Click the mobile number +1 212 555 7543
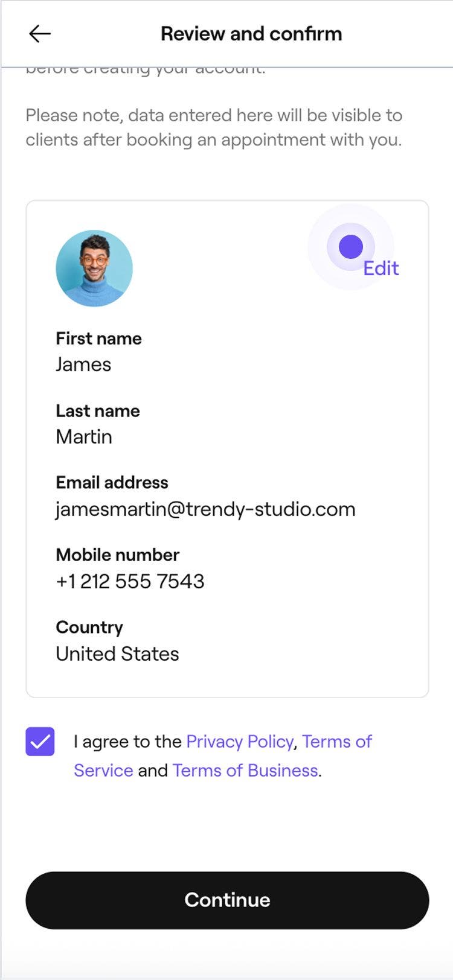This screenshot has height=980, width=453. [130, 582]
